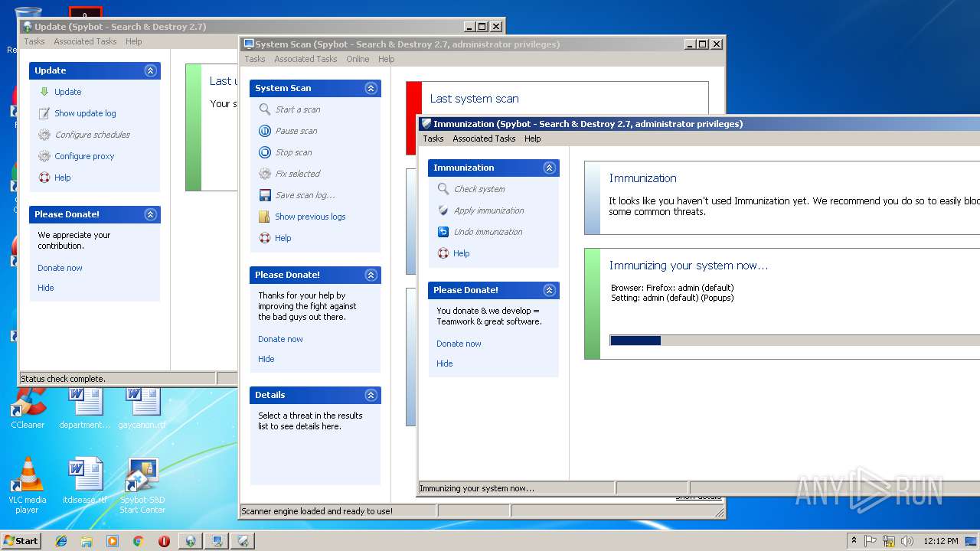Show hidden tray icons arrow
980x551 pixels.
[854, 540]
